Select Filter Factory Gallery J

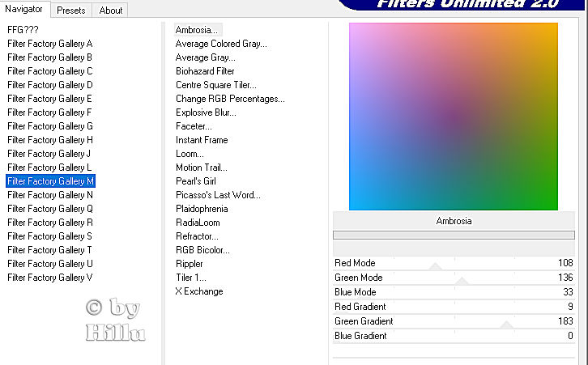point(49,154)
